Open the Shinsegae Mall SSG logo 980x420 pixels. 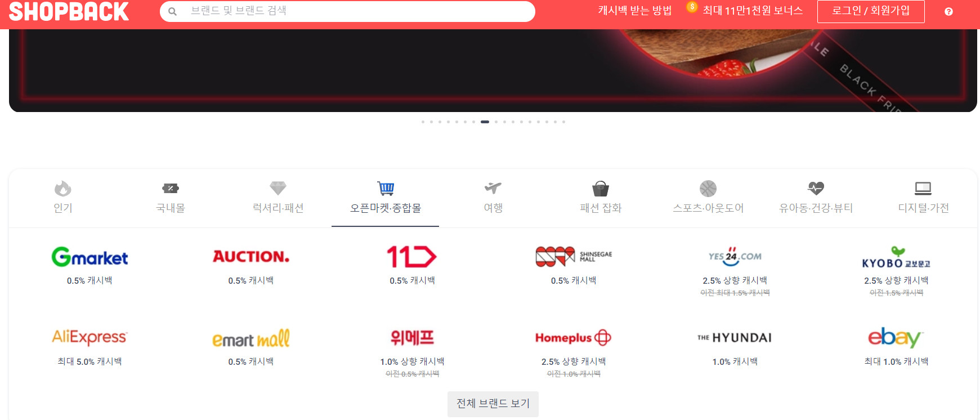[x=574, y=257]
